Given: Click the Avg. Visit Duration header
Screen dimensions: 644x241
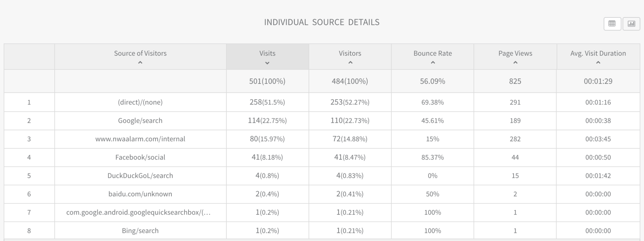Looking at the screenshot, I should pyautogui.click(x=598, y=53).
